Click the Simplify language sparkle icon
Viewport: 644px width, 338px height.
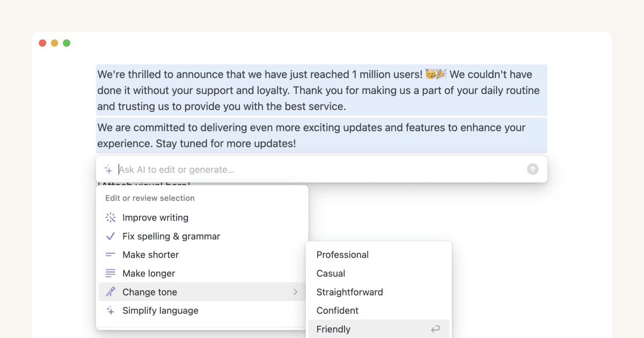point(110,310)
